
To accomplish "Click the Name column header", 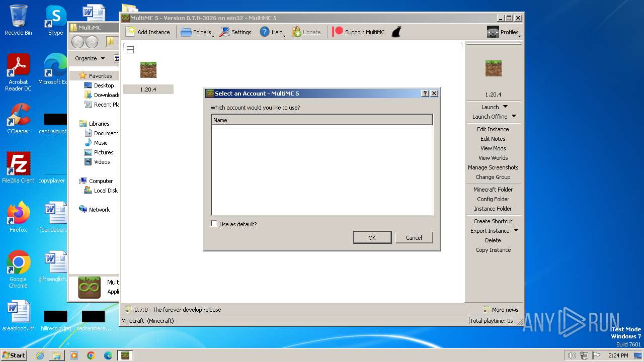I will tap(322, 120).
